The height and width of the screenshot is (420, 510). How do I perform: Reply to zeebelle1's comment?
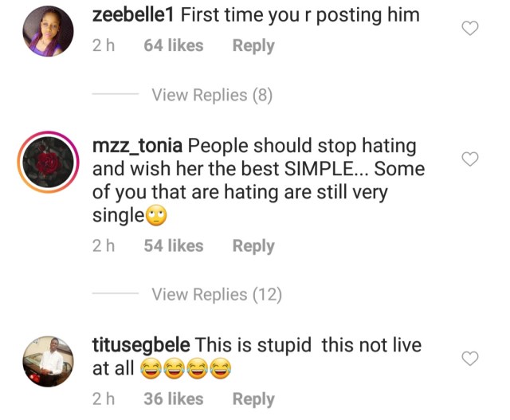[253, 46]
